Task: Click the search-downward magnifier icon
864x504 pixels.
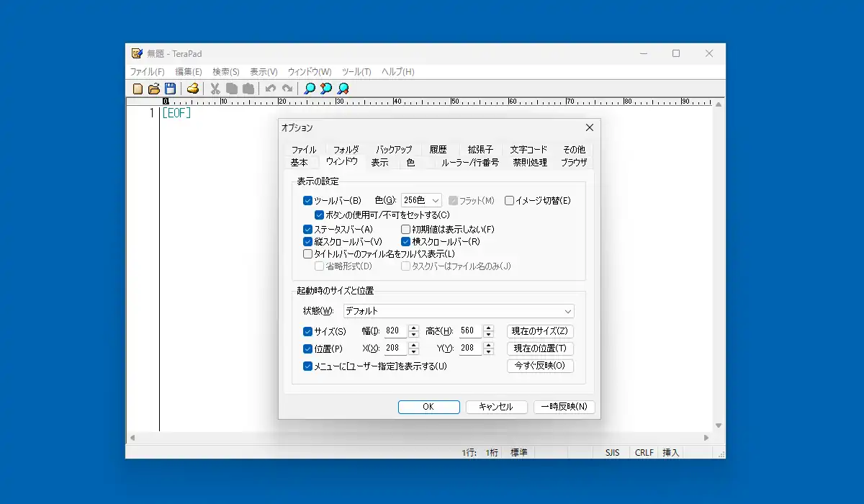Action: click(x=343, y=89)
